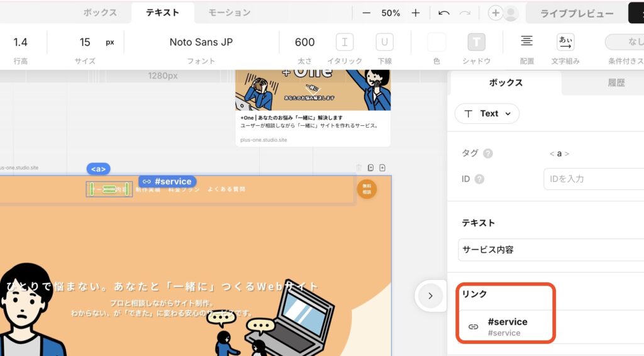Open the conditional style なし dropdown
This screenshot has height=356, width=644.
(625, 42)
